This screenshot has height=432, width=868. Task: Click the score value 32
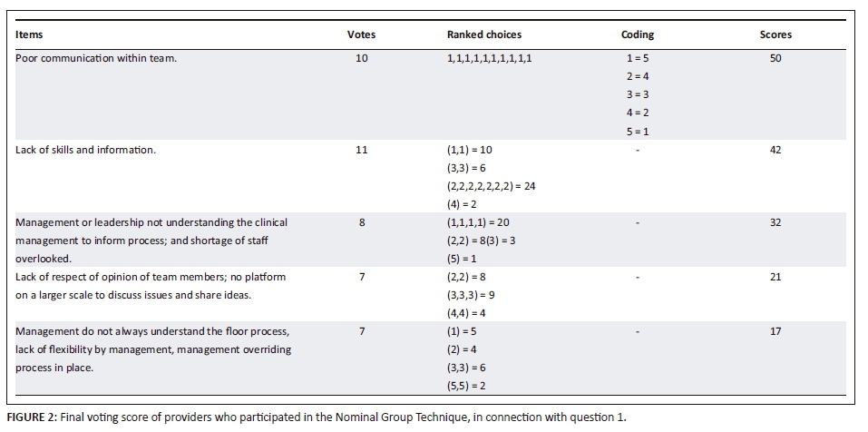click(775, 221)
